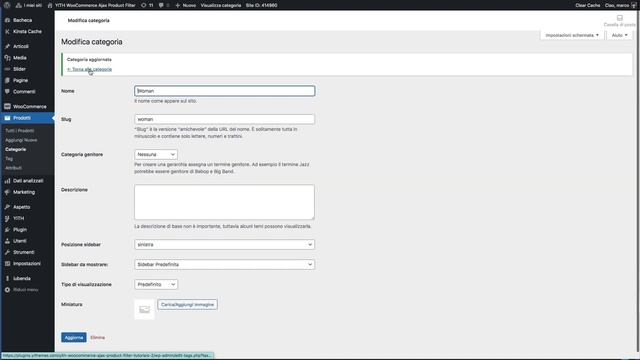Click the Descrizione text area
Viewport: 640px width, 360px height.
point(224,202)
